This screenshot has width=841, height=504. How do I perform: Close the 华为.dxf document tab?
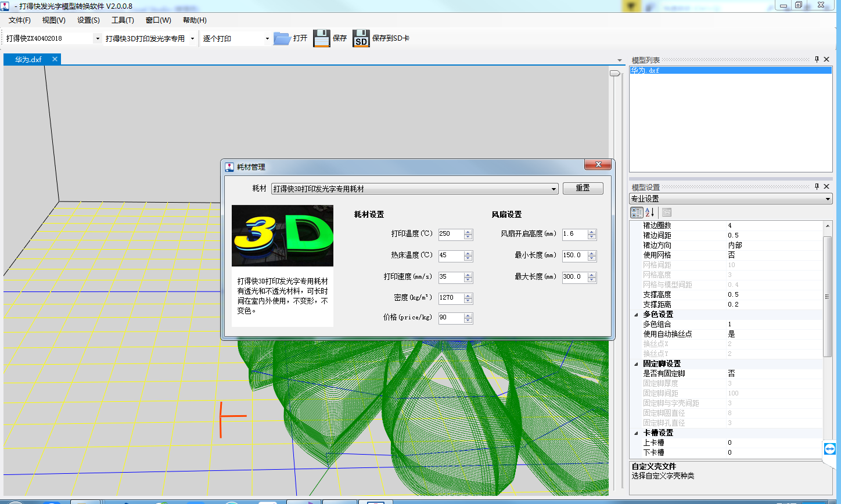(55, 59)
